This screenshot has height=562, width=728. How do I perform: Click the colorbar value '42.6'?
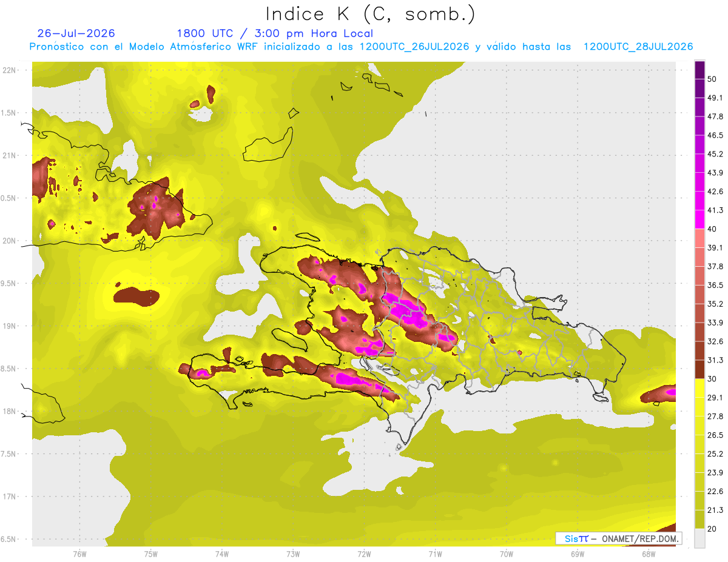tap(715, 192)
